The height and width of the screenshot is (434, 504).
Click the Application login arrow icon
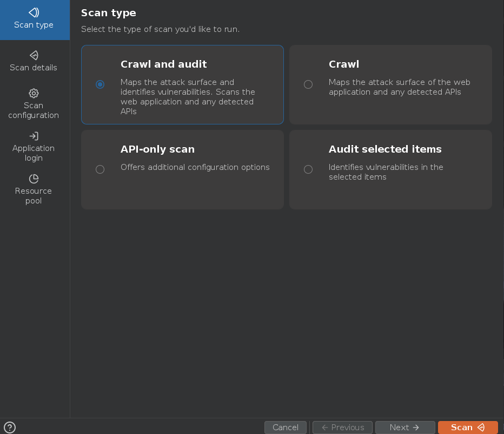(34, 136)
